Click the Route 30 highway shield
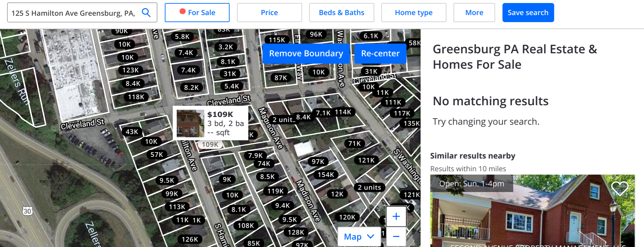The image size is (644, 247). coord(28,211)
